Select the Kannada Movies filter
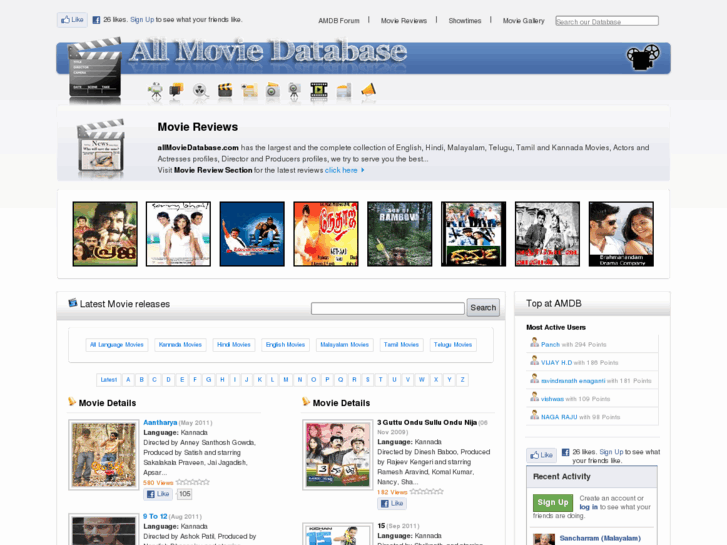727x545 pixels. 180,345
